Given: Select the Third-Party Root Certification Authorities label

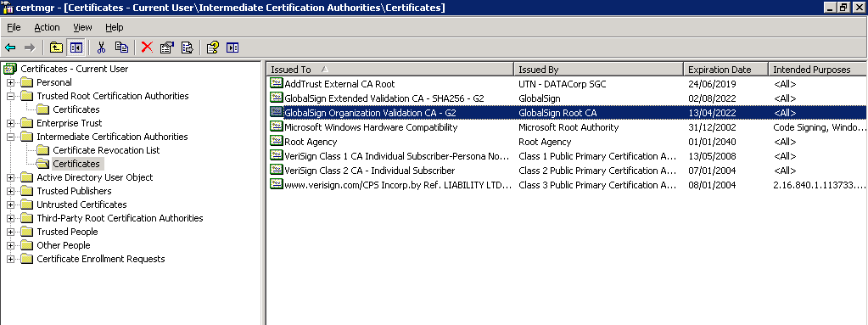Looking at the screenshot, I should click(120, 218).
